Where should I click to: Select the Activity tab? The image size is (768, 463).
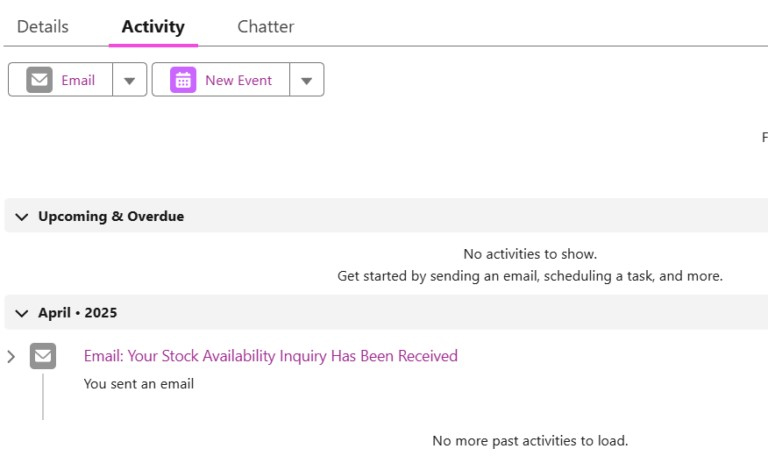pyautogui.click(x=153, y=26)
